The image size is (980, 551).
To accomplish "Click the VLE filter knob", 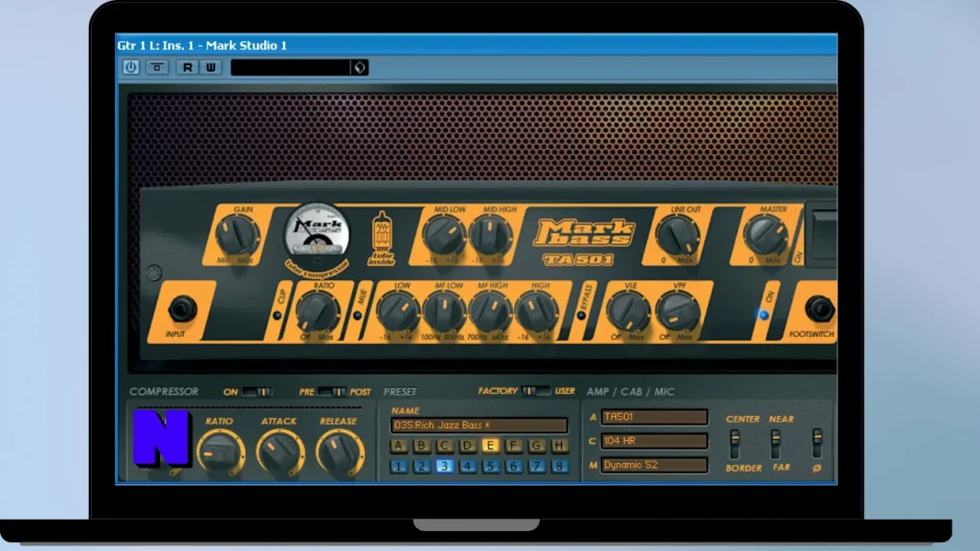I will point(630,311).
